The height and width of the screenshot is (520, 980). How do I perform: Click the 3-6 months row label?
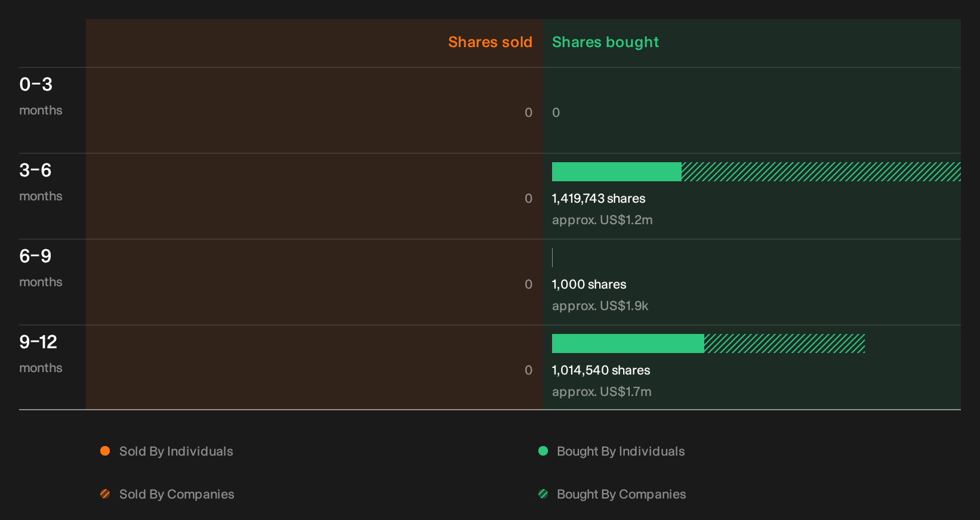pyautogui.click(x=41, y=182)
